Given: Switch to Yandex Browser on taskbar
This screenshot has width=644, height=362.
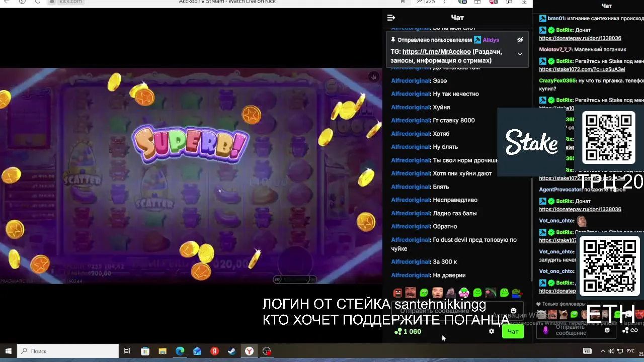Looking at the screenshot, I should [249, 351].
